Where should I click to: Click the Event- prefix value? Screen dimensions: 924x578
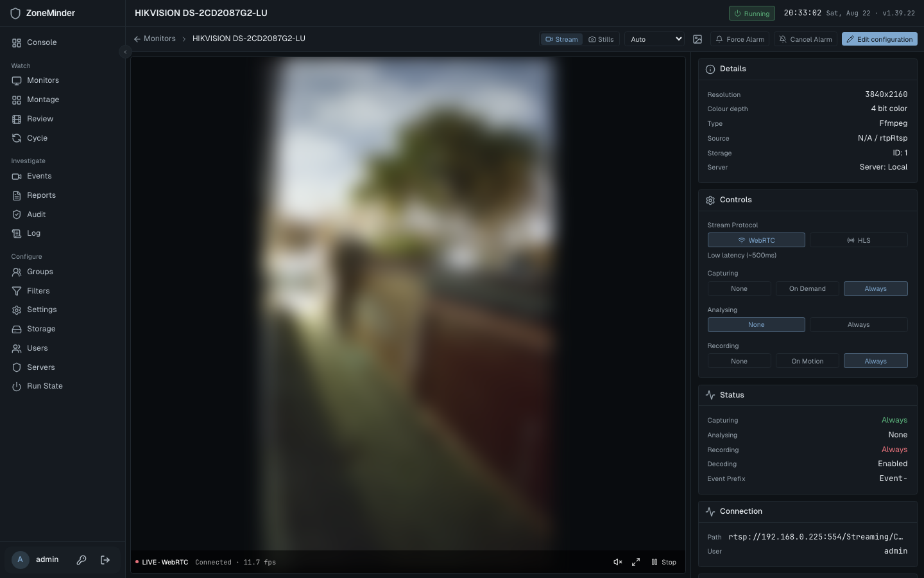893,478
